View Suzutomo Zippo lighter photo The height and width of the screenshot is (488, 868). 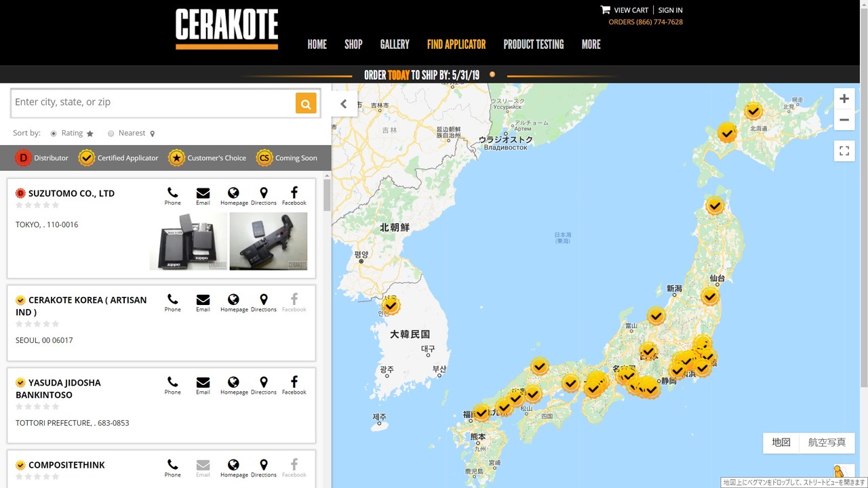(189, 241)
